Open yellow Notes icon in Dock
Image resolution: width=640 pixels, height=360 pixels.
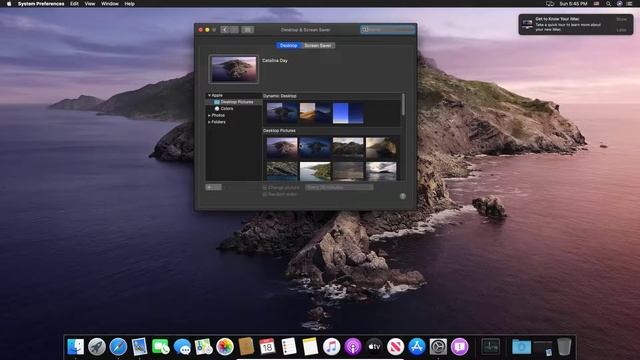click(310, 347)
